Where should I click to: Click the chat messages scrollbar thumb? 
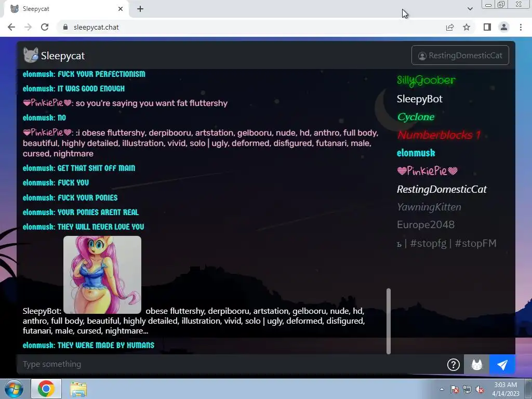pos(389,321)
